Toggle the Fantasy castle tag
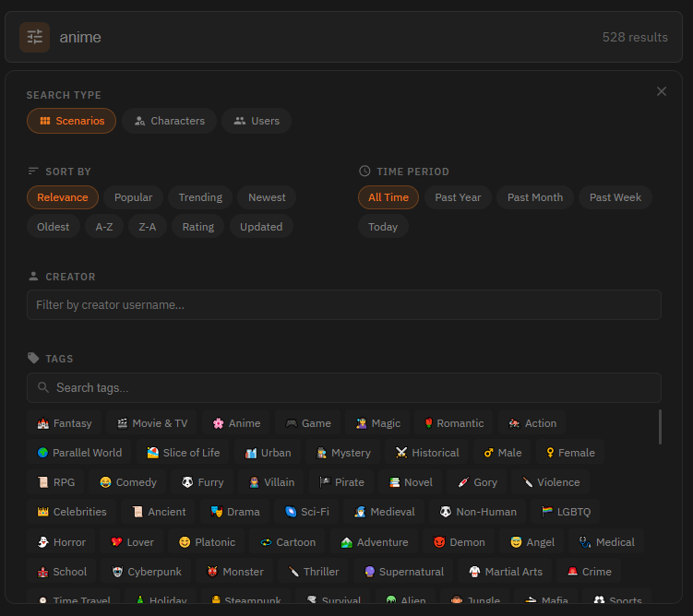 coord(64,423)
